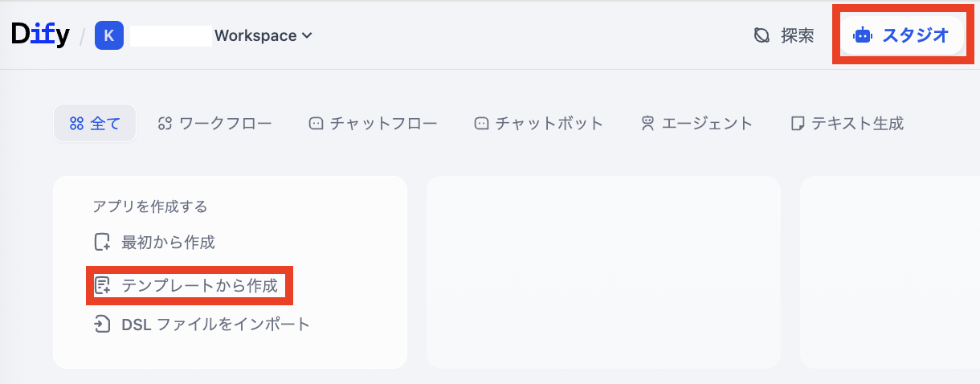This screenshot has height=384, width=980.
Task: Click the compass icon beside 探索
Action: pyautogui.click(x=762, y=35)
